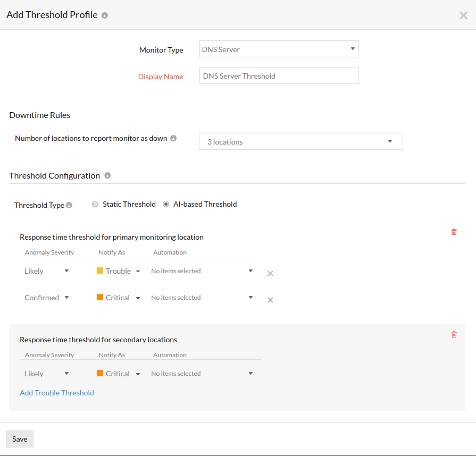Image resolution: width=476 pixels, height=456 pixels.
Task: Open Monitor Type dropdown showing DNS Server
Action: pyautogui.click(x=279, y=49)
